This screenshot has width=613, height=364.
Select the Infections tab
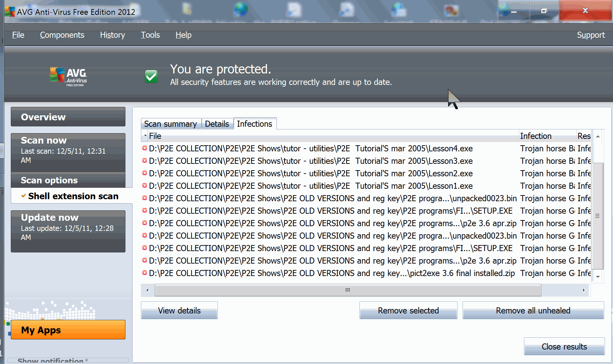[255, 124]
